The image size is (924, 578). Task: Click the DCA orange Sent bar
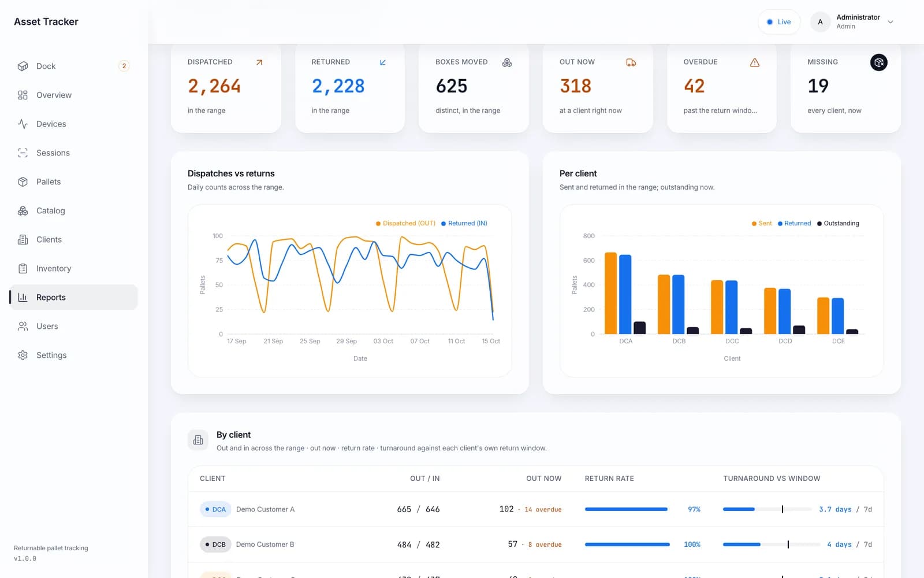610,293
